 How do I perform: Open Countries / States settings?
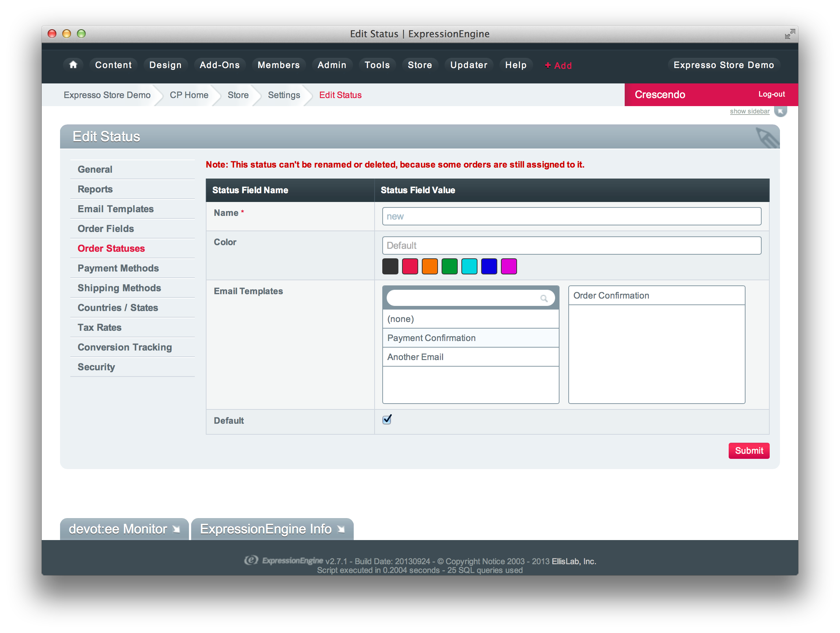click(132, 307)
